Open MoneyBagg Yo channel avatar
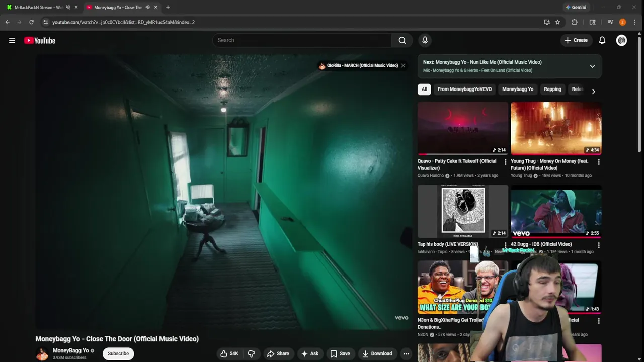Image resolution: width=644 pixels, height=362 pixels. pos(42,354)
